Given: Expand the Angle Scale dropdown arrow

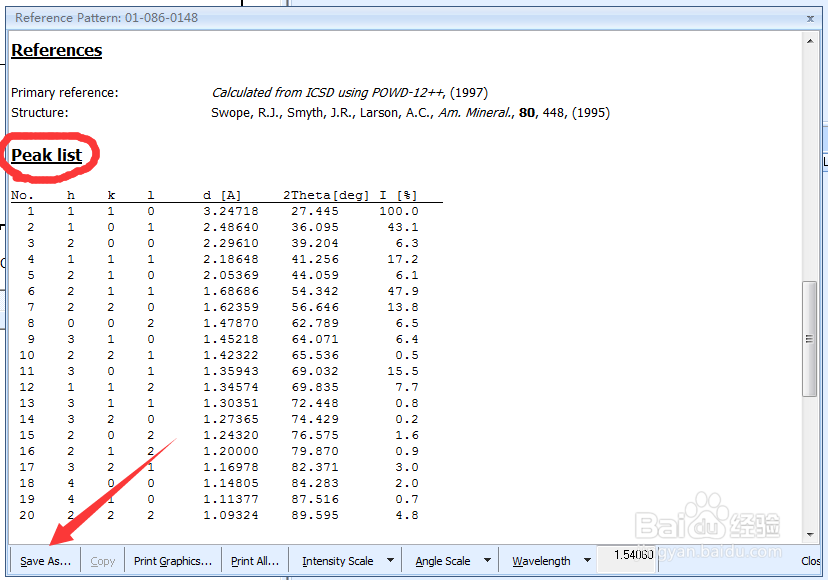Looking at the screenshot, I should (487, 560).
